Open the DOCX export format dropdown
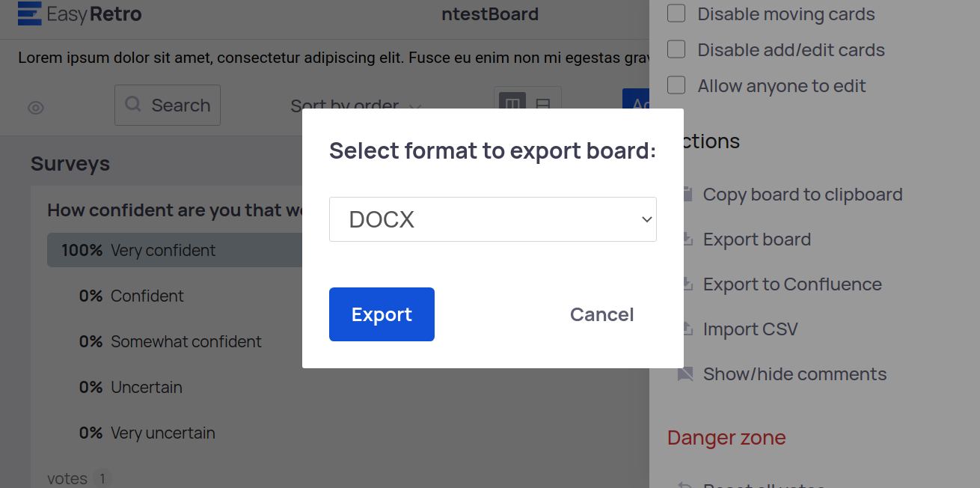This screenshot has width=980, height=488. point(492,219)
